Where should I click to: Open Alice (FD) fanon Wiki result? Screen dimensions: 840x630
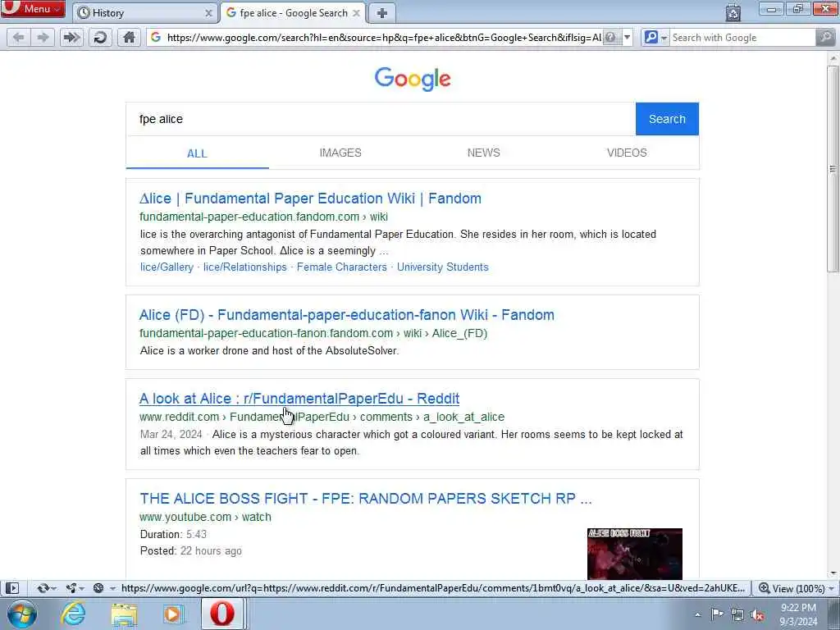point(347,314)
